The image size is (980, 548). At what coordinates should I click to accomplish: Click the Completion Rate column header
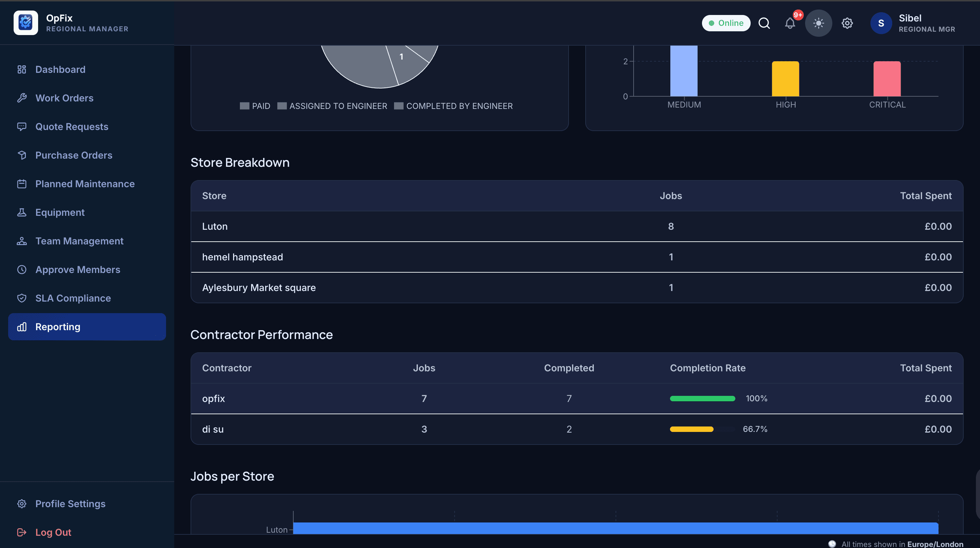[708, 368]
